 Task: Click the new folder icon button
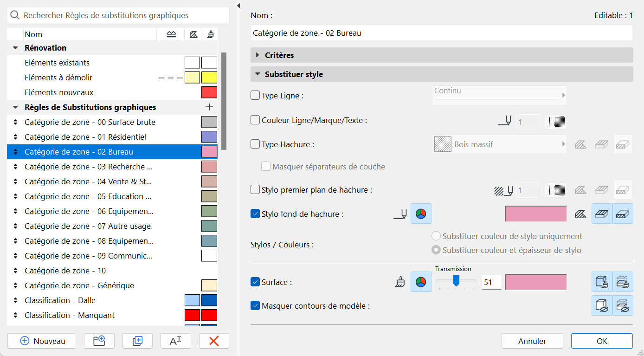pyautogui.click(x=99, y=341)
